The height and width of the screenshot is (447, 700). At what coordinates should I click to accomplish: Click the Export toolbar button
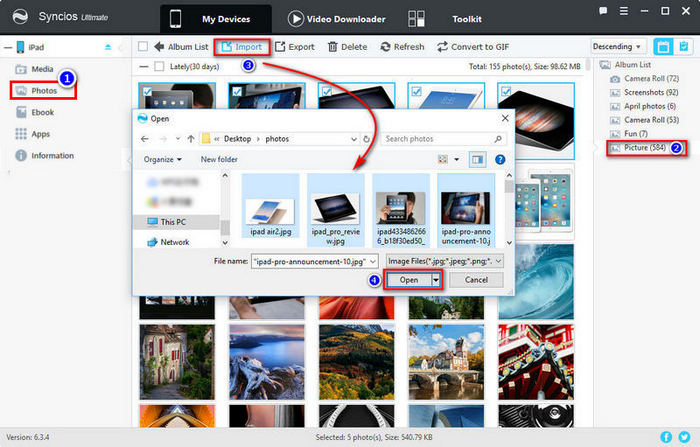[295, 47]
